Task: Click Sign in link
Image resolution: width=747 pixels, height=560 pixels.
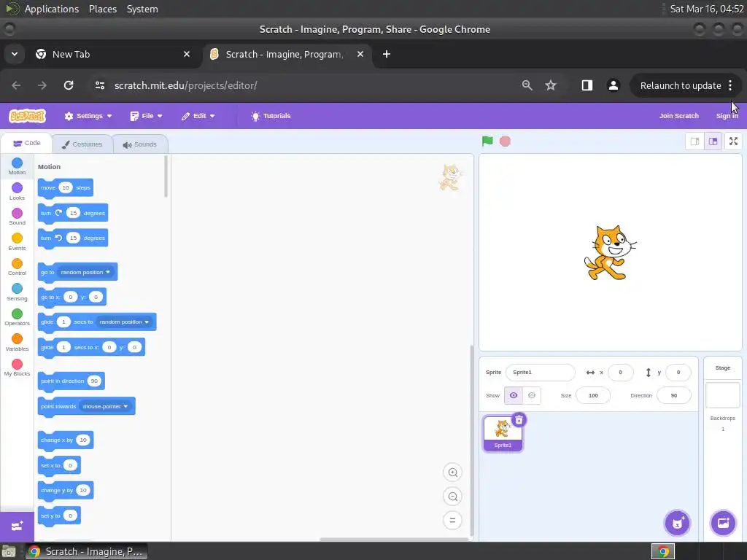Action: (x=727, y=116)
